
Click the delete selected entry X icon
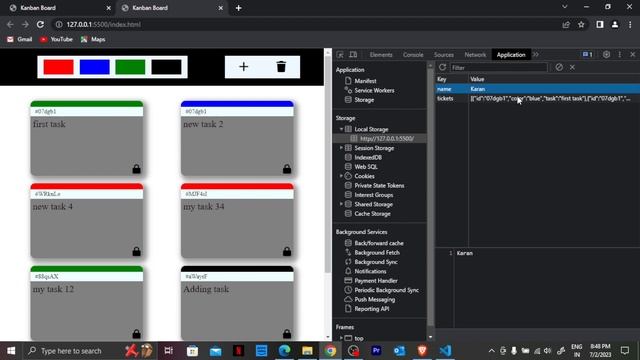[x=572, y=67]
